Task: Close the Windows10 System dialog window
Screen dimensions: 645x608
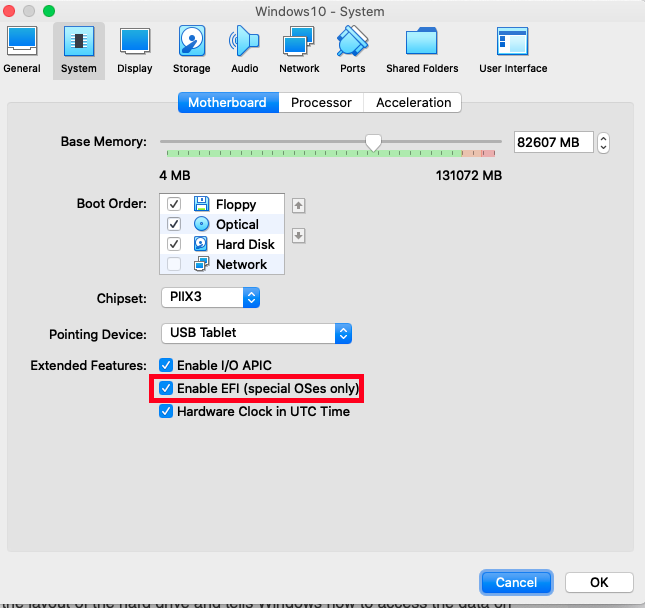Action: [x=9, y=11]
